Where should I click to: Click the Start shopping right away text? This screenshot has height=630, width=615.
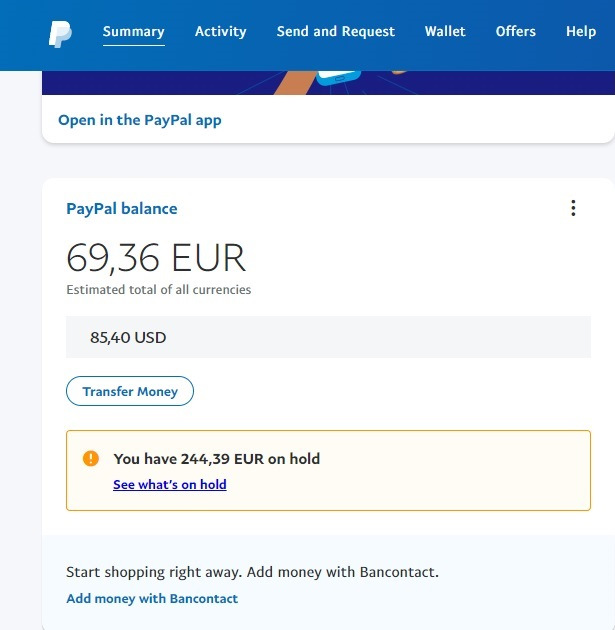[252, 573]
